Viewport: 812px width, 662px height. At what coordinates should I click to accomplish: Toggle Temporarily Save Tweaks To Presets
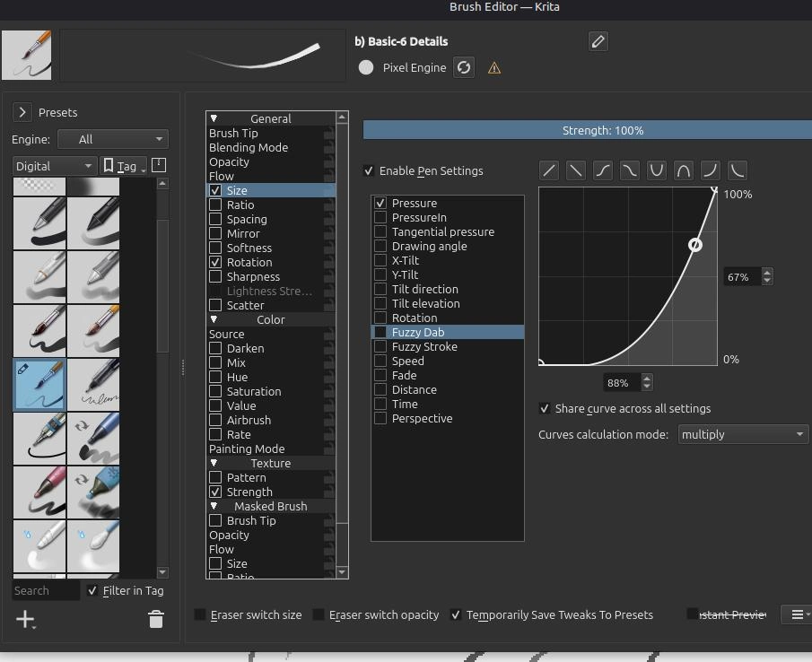(456, 614)
